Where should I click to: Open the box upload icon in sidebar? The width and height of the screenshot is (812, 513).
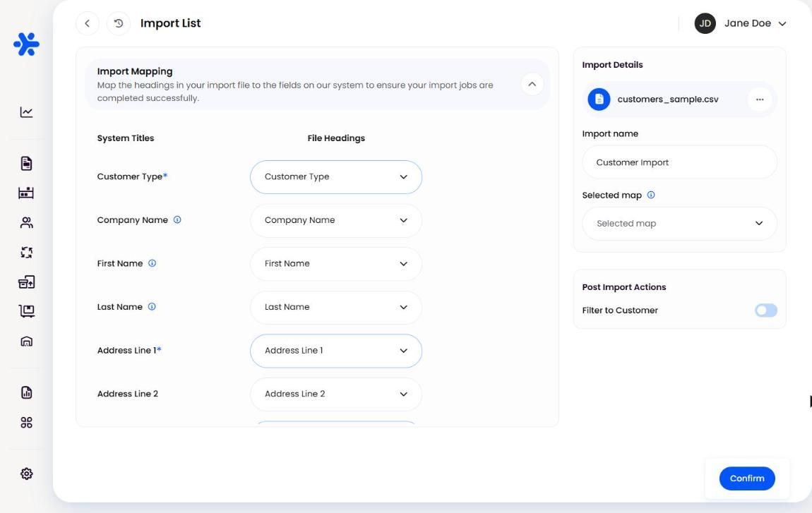[x=26, y=282]
